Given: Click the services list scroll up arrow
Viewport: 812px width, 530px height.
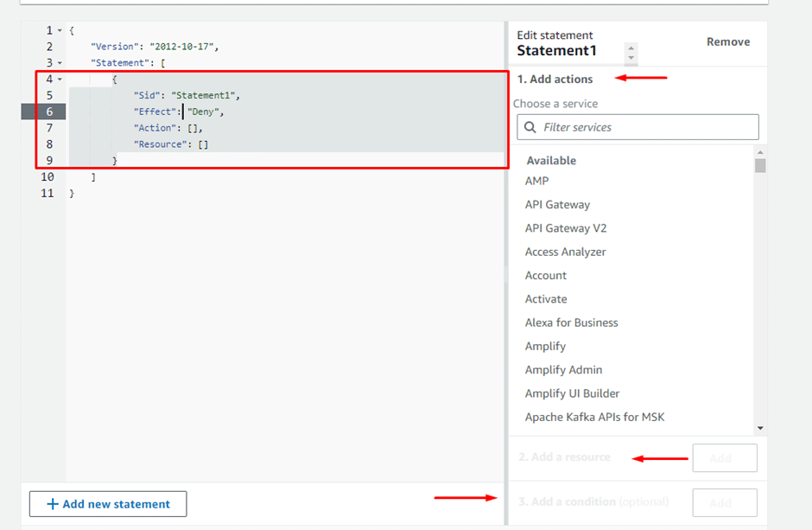Looking at the screenshot, I should click(760, 152).
